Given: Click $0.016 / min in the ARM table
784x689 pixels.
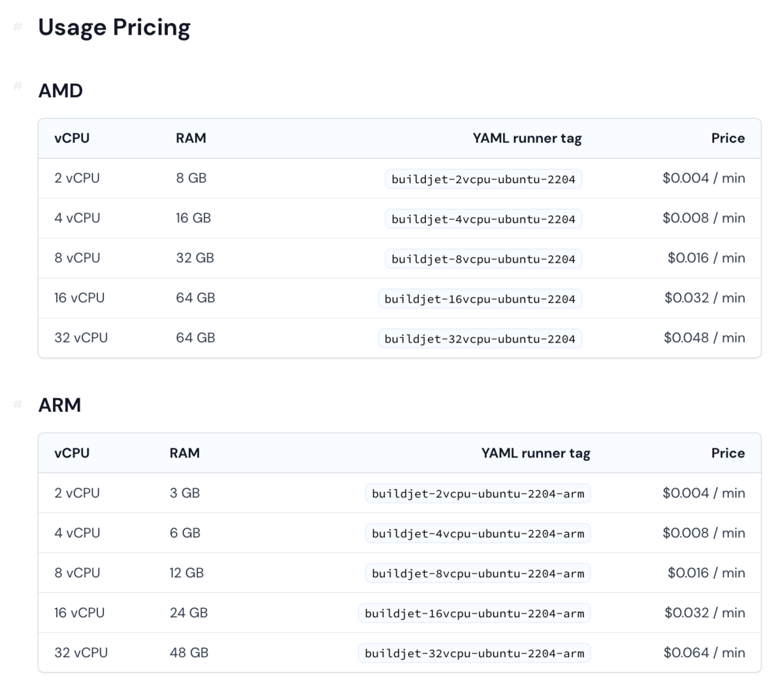Looking at the screenshot, I should (x=706, y=573).
